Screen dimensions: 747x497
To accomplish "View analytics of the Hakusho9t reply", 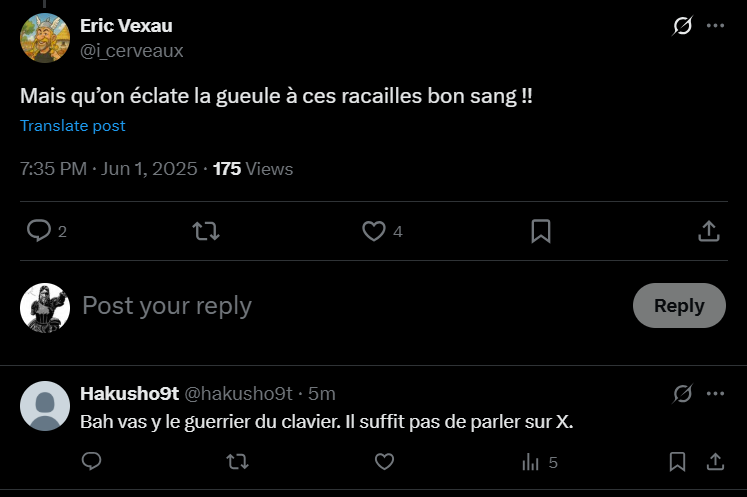I will (x=531, y=462).
